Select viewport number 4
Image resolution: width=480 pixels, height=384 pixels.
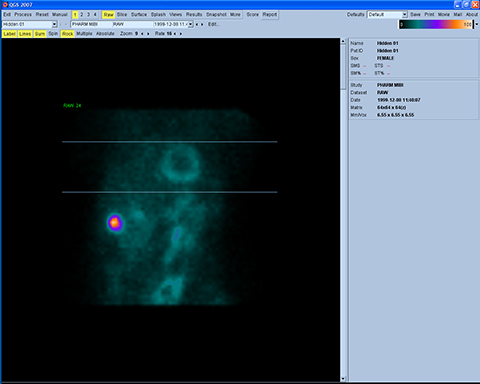(95, 15)
